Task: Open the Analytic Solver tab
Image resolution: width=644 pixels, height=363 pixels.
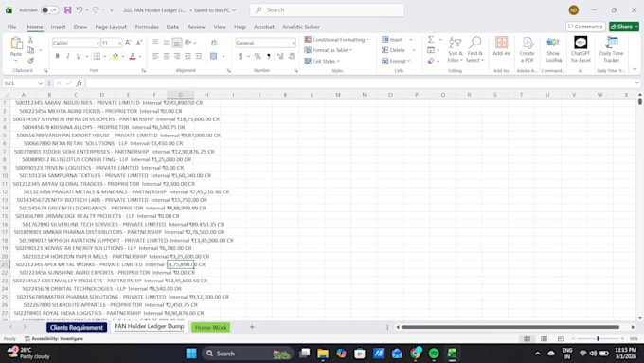Action: 301,27
